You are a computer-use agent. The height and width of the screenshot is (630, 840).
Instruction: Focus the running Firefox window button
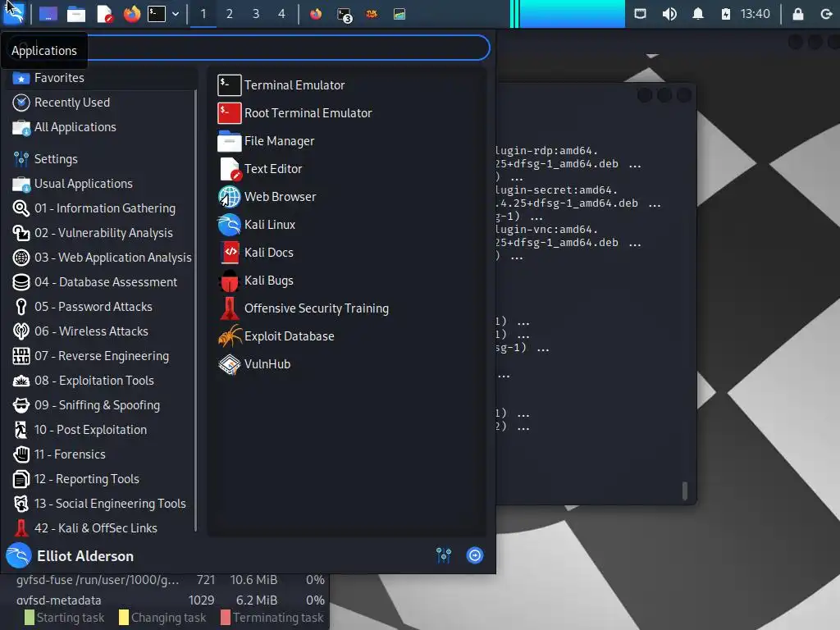click(316, 14)
